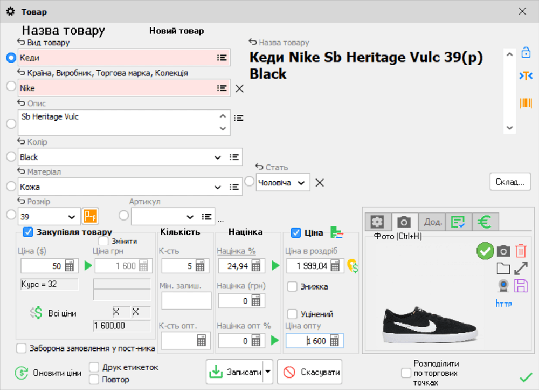Open dropdown arrow next to Записати

click(268, 372)
